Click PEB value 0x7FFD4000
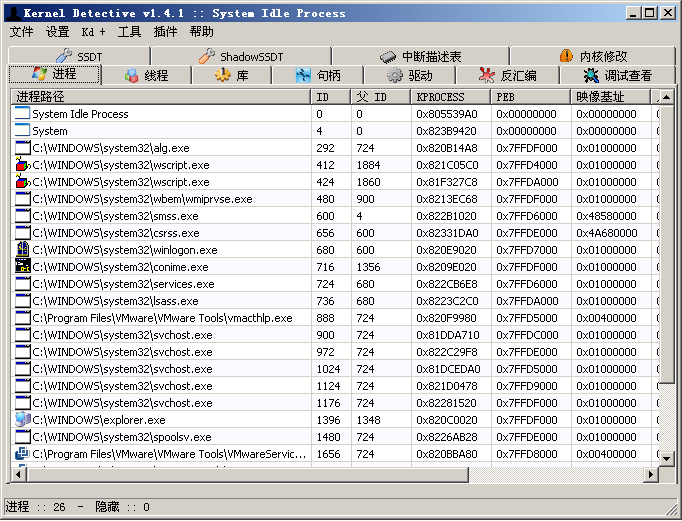Image resolution: width=682 pixels, height=521 pixels. [x=527, y=165]
